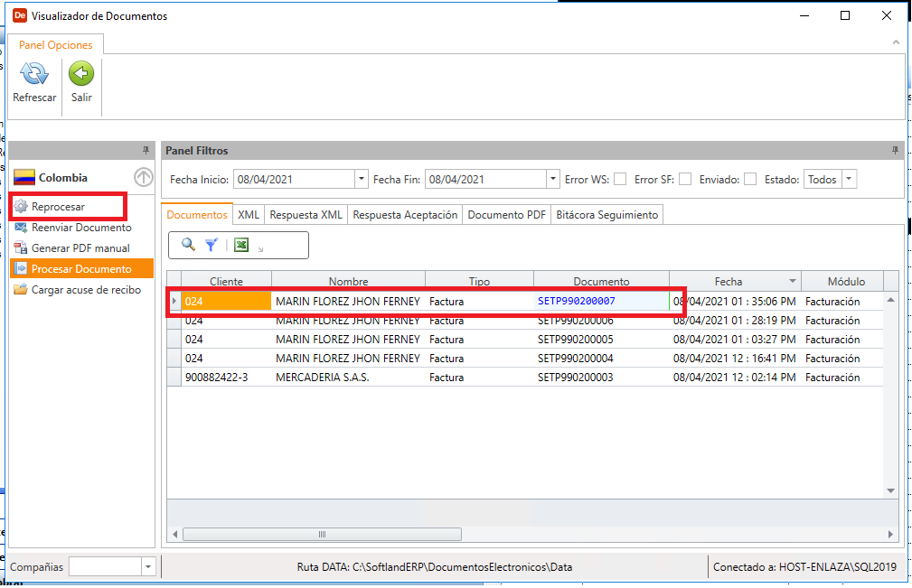Click the Cargar acuse de recibo folder icon
The width and height of the screenshot is (912, 588).
[21, 289]
